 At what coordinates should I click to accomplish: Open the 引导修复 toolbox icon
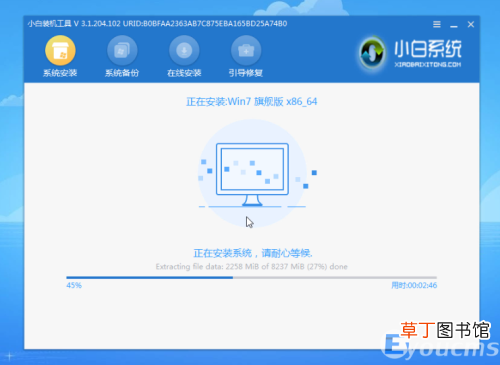click(246, 50)
